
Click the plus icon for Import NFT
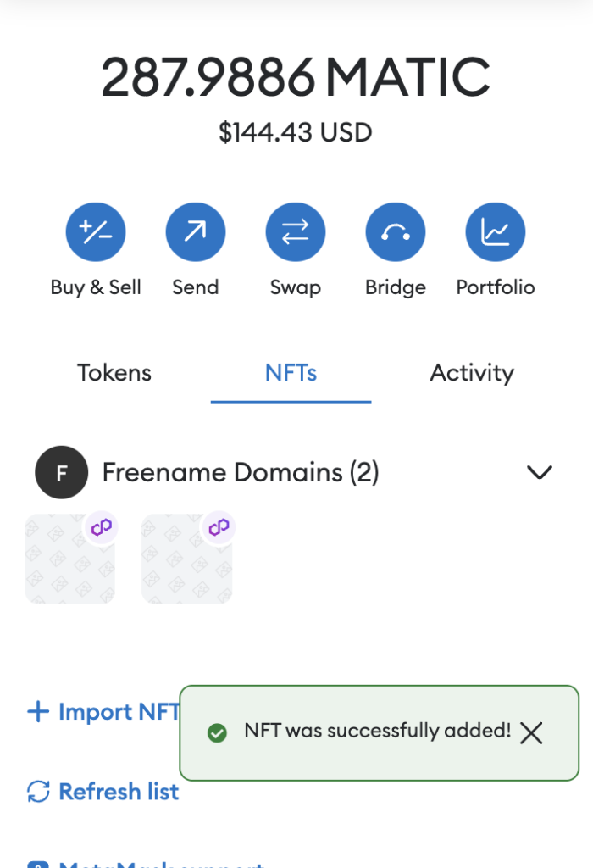pyautogui.click(x=39, y=712)
